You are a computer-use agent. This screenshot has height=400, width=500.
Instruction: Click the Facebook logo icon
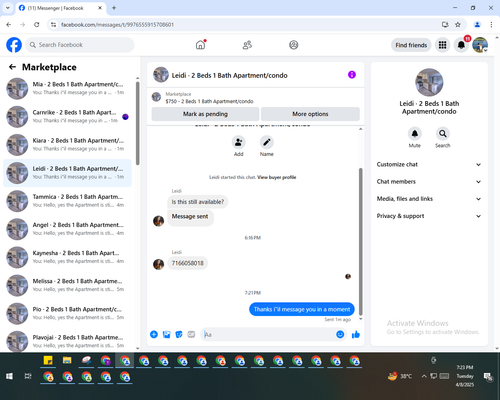pos(14,45)
